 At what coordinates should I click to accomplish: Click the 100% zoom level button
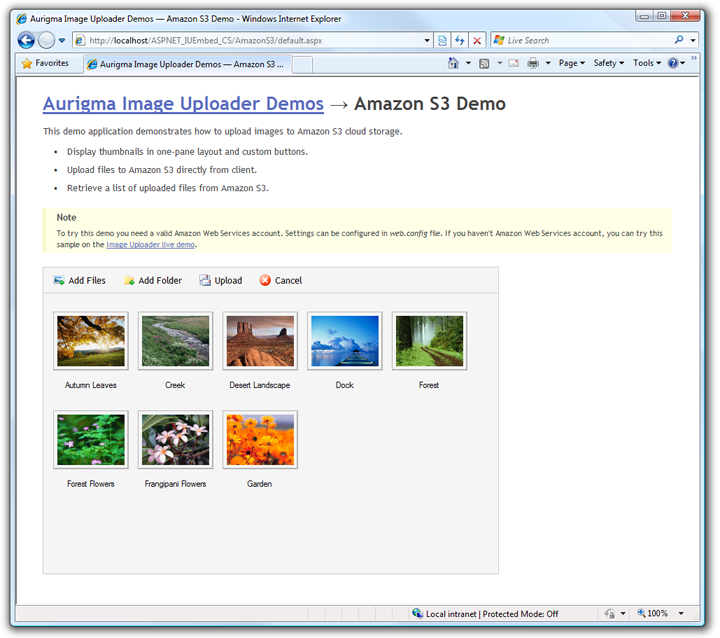pos(652,614)
